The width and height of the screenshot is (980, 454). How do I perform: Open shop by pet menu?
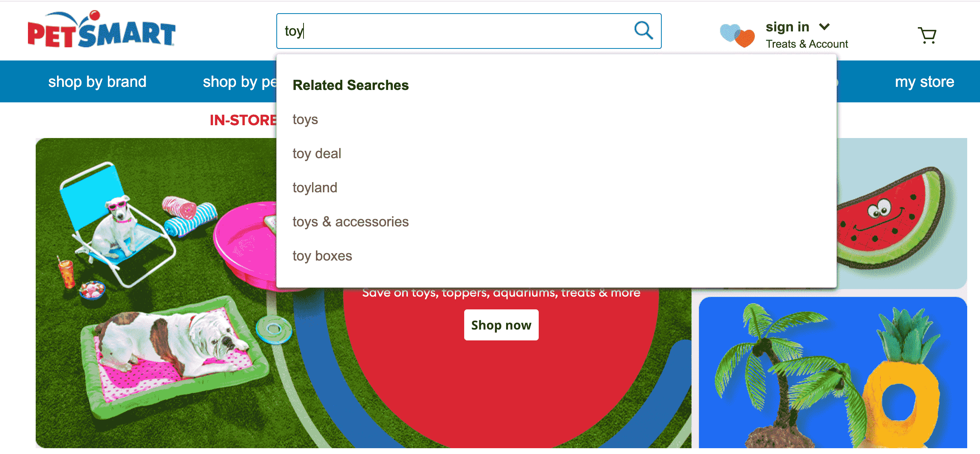[x=239, y=82]
